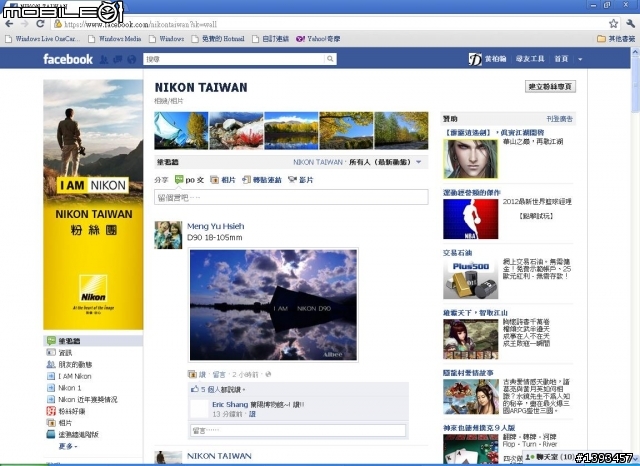View the 5 people who liked the post
The image size is (640, 466).
(x=210, y=390)
